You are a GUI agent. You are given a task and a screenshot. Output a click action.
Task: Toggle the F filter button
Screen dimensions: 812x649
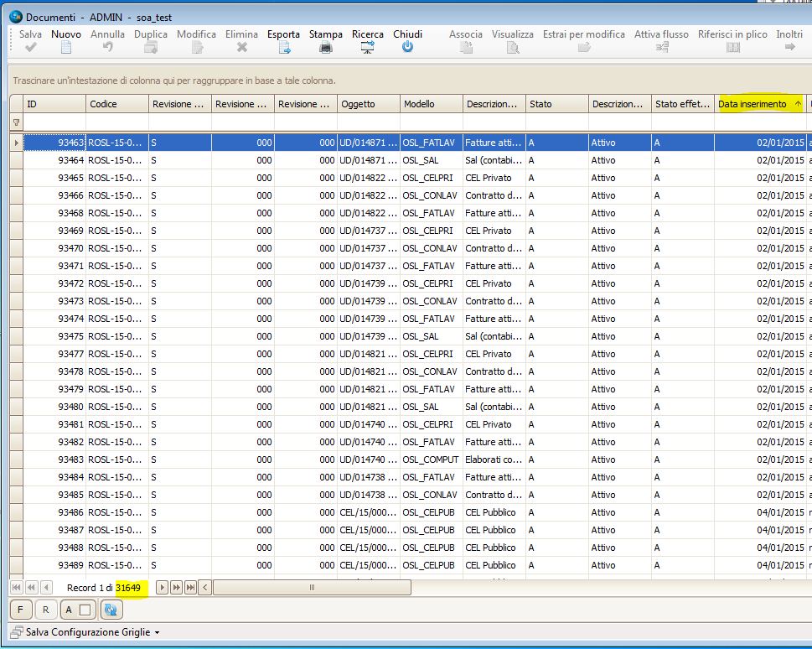[20, 610]
